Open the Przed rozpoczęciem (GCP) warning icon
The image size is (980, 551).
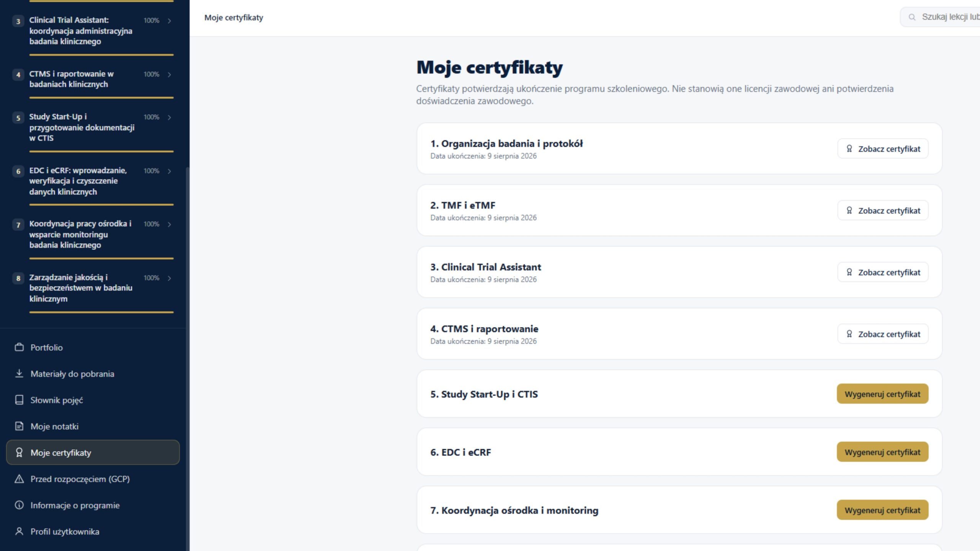19,479
